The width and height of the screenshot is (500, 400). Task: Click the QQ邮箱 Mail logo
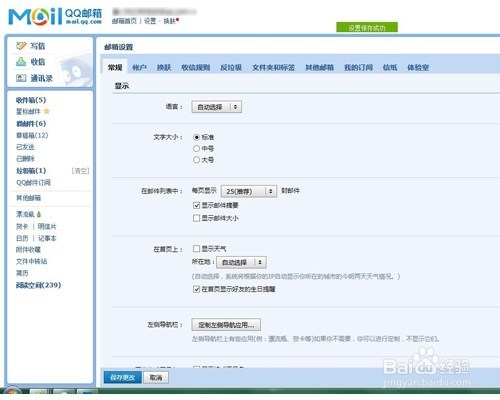[x=55, y=16]
